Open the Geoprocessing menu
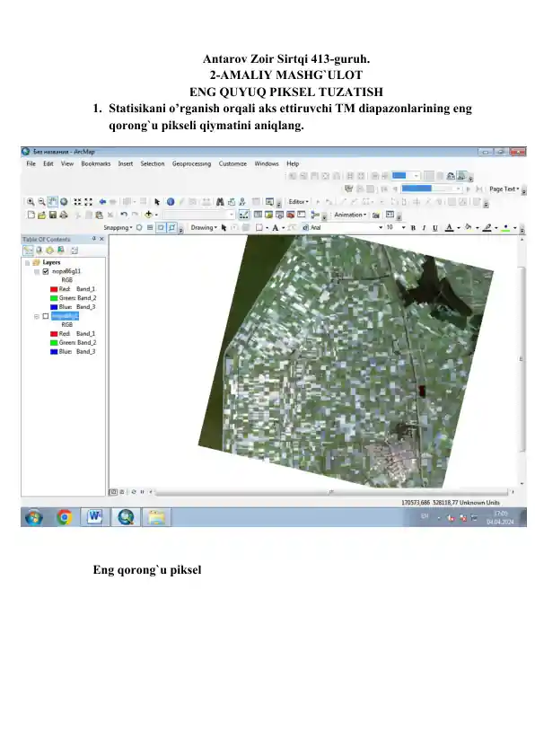The width and height of the screenshot is (535, 756). pyautogui.click(x=191, y=164)
